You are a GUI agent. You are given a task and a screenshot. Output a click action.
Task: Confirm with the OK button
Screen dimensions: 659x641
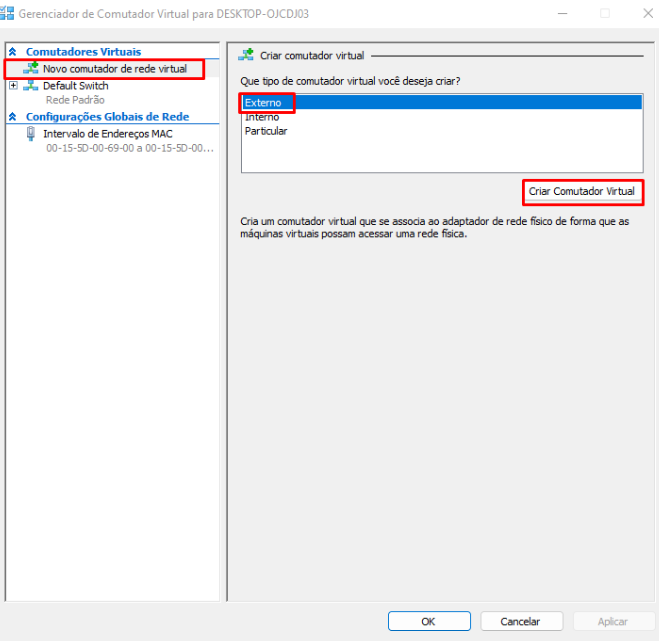pyautogui.click(x=429, y=621)
